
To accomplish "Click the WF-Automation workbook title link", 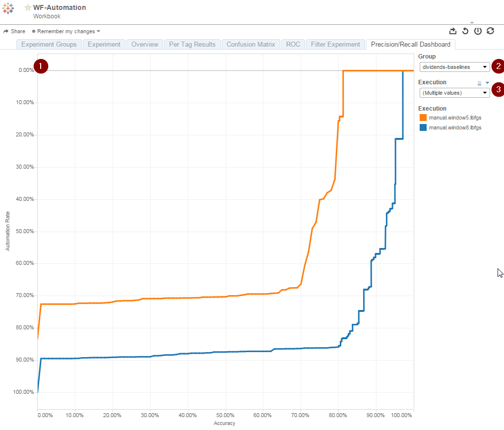I will point(60,7).
